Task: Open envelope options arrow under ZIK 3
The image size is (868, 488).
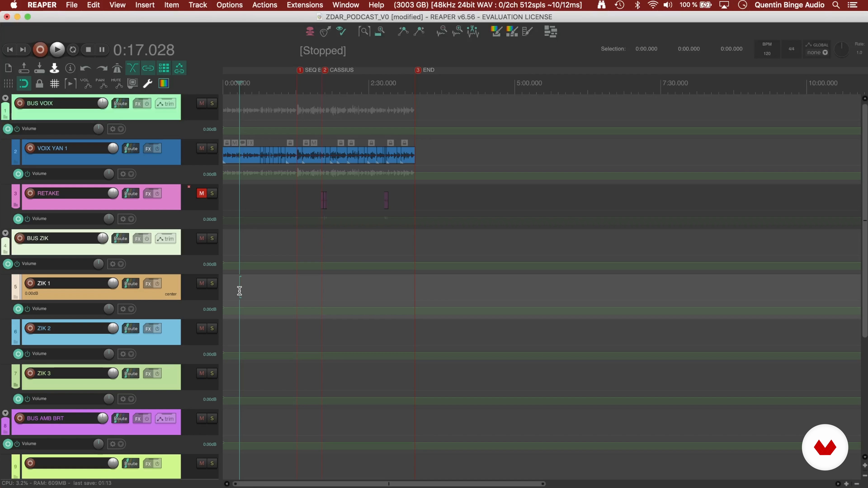Action: coord(131,399)
